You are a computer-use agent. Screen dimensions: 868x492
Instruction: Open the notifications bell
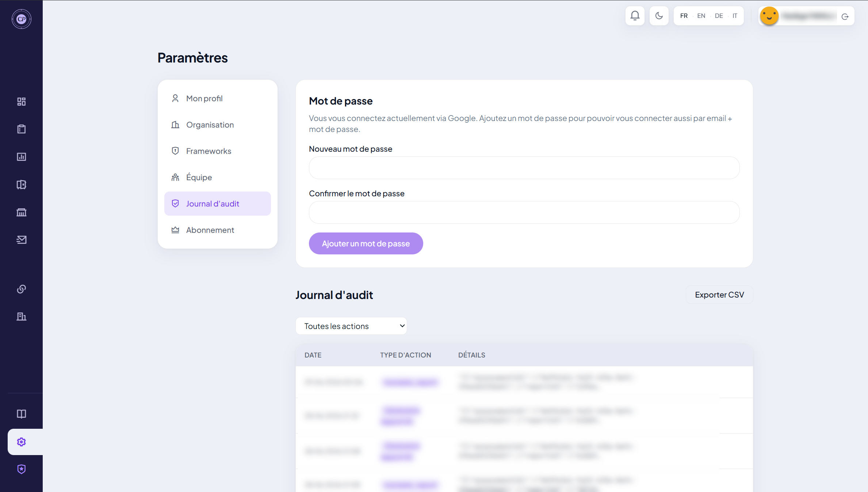click(635, 16)
